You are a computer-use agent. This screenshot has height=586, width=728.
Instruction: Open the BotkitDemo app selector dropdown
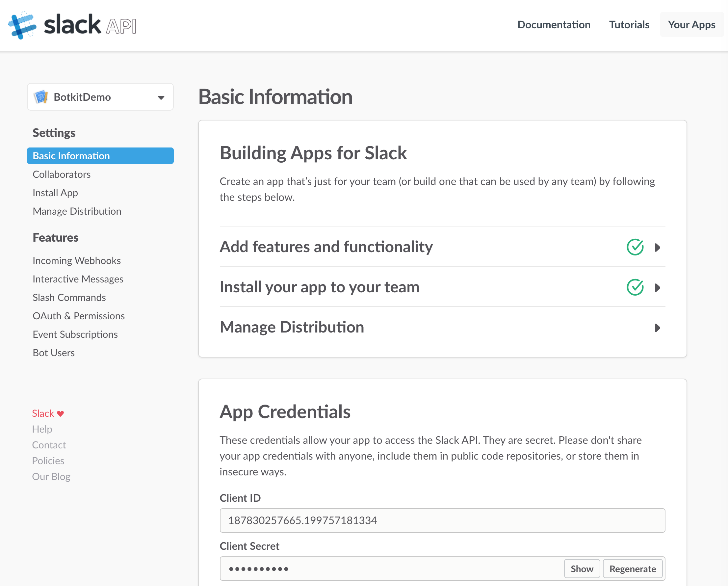pyautogui.click(x=161, y=97)
